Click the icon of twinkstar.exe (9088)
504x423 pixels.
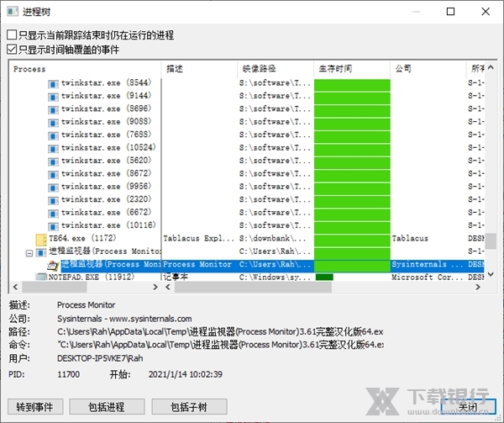pyautogui.click(x=53, y=123)
